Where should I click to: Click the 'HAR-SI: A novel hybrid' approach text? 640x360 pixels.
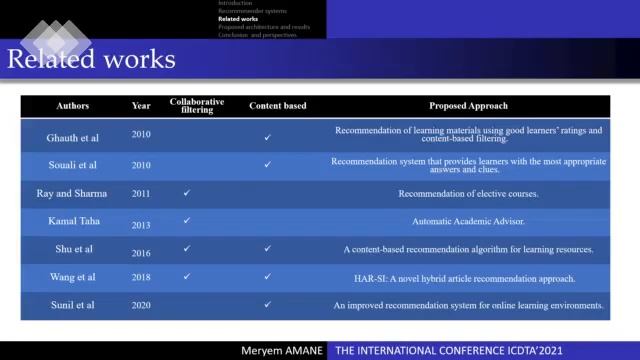pyautogui.click(x=464, y=279)
